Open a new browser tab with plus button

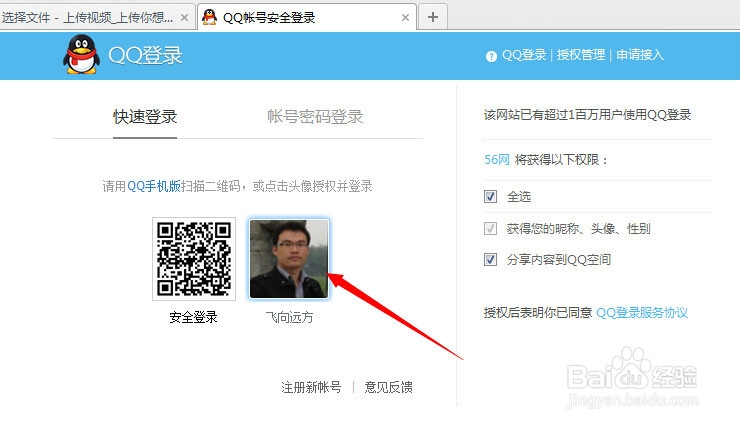point(433,17)
